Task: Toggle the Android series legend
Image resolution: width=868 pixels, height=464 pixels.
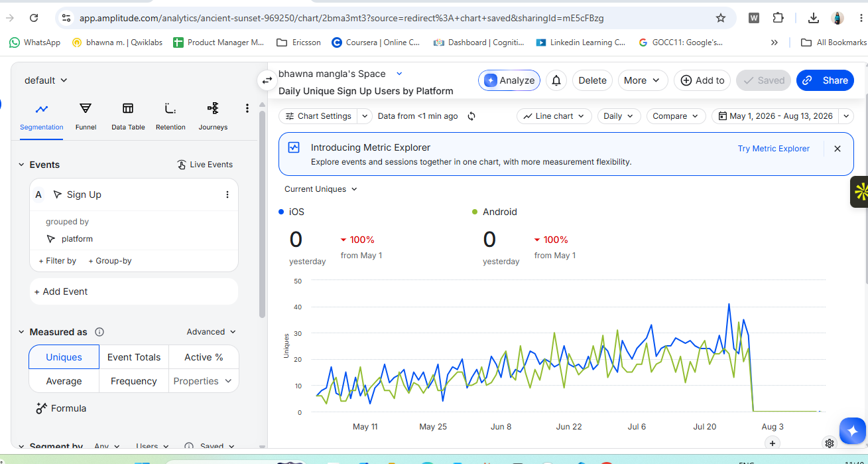Action: point(494,212)
